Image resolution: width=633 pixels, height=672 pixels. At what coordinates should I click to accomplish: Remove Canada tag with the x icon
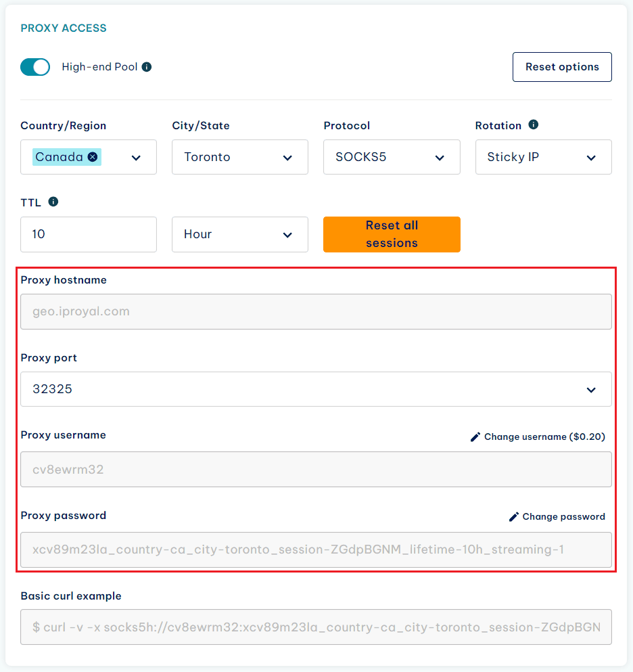coord(93,157)
